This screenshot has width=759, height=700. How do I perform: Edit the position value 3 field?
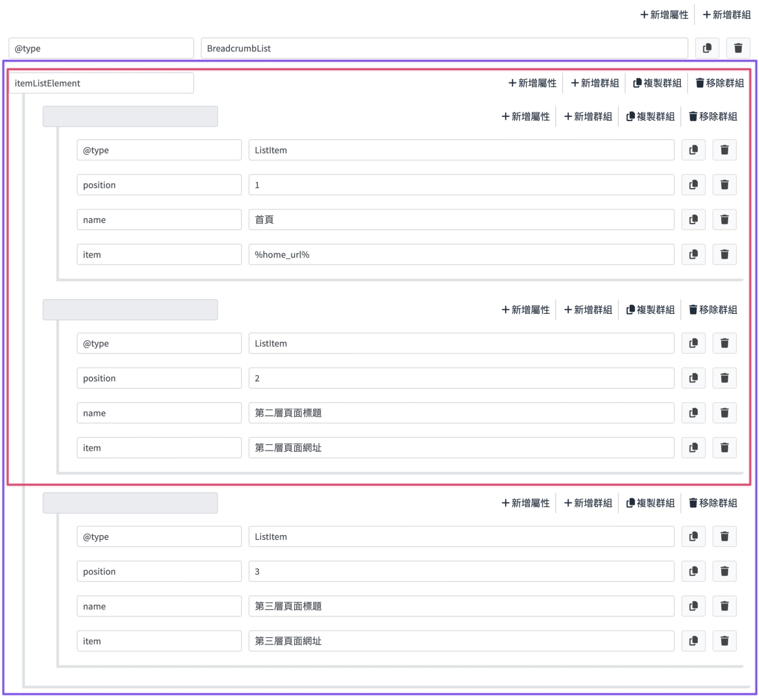[x=461, y=571]
